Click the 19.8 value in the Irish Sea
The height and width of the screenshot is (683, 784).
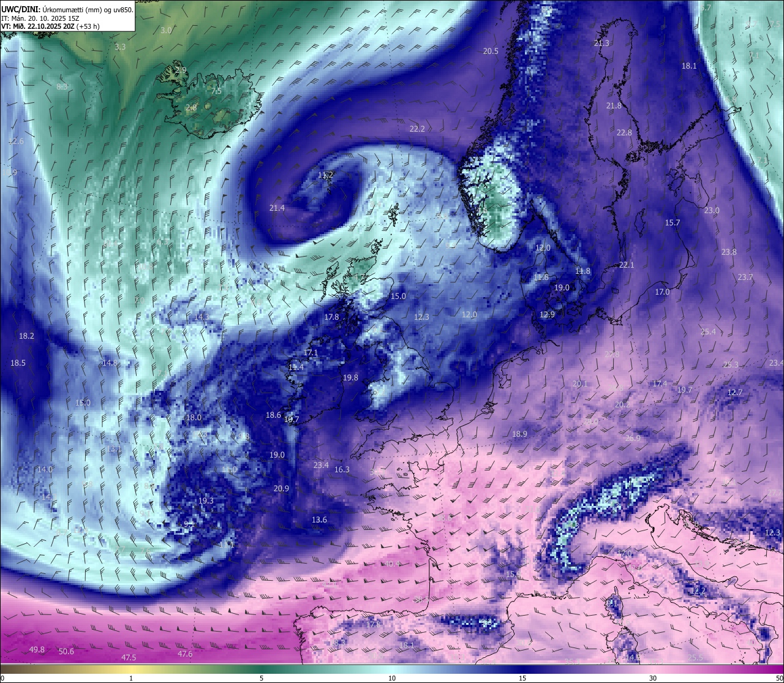pyautogui.click(x=350, y=378)
